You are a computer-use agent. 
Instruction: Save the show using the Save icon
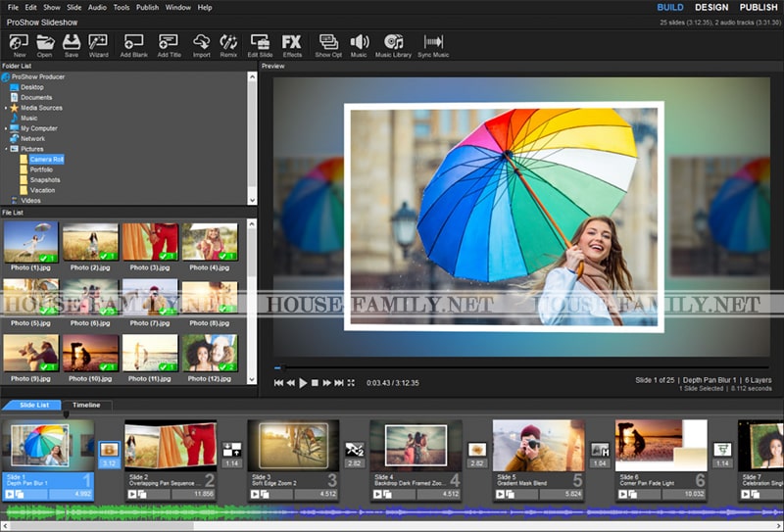tap(72, 45)
